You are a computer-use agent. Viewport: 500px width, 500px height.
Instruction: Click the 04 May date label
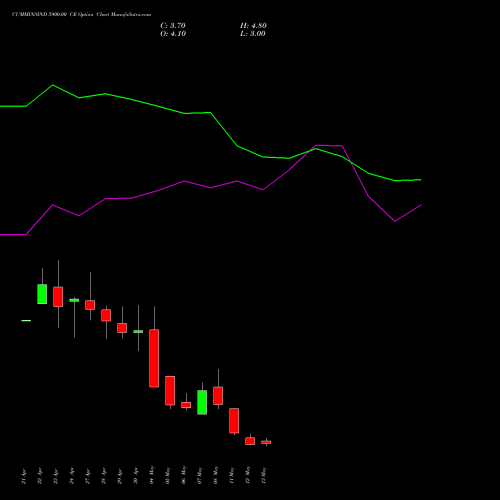tap(152, 475)
